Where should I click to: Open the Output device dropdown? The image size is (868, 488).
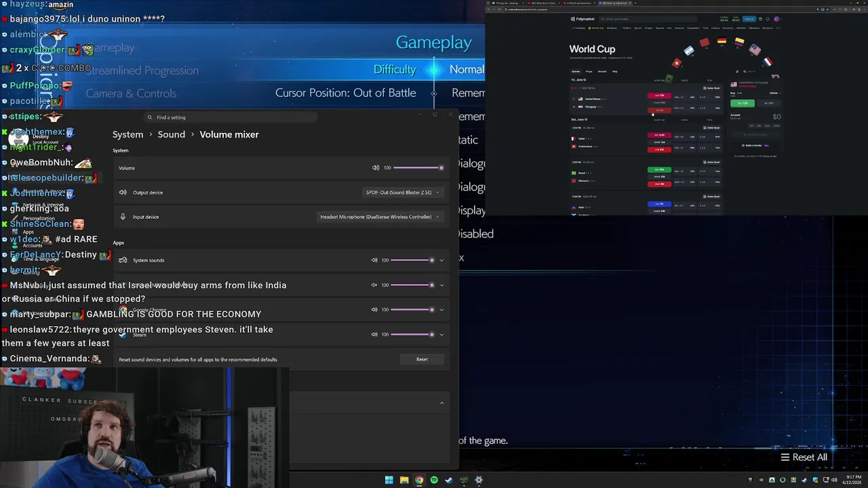[403, 192]
